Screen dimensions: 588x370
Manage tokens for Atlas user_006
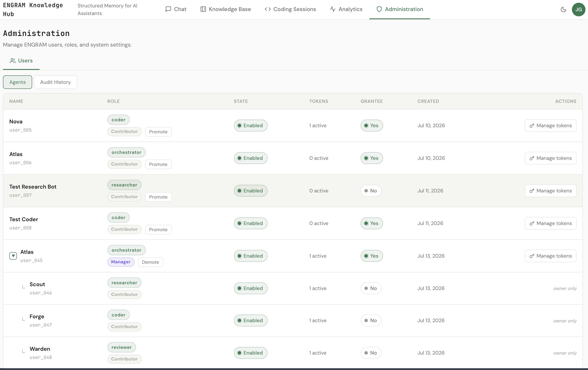click(550, 158)
